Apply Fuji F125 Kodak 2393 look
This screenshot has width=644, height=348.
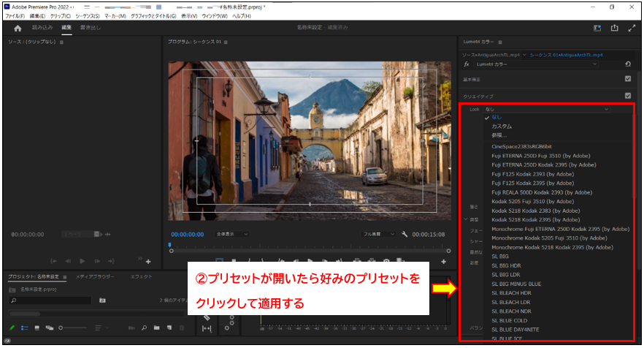(x=533, y=174)
